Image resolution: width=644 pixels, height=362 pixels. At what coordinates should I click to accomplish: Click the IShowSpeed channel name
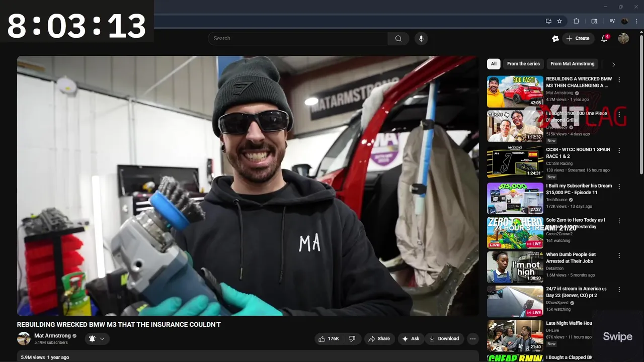click(x=557, y=303)
